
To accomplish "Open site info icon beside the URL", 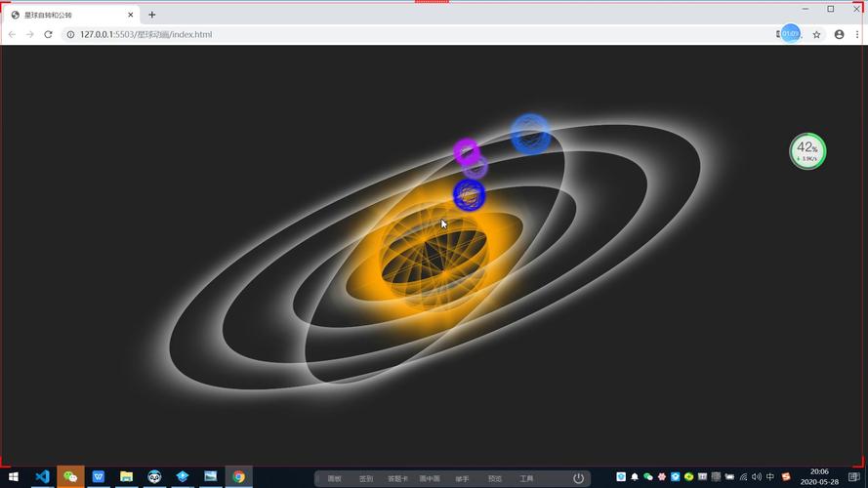I will pyautogui.click(x=70, y=34).
